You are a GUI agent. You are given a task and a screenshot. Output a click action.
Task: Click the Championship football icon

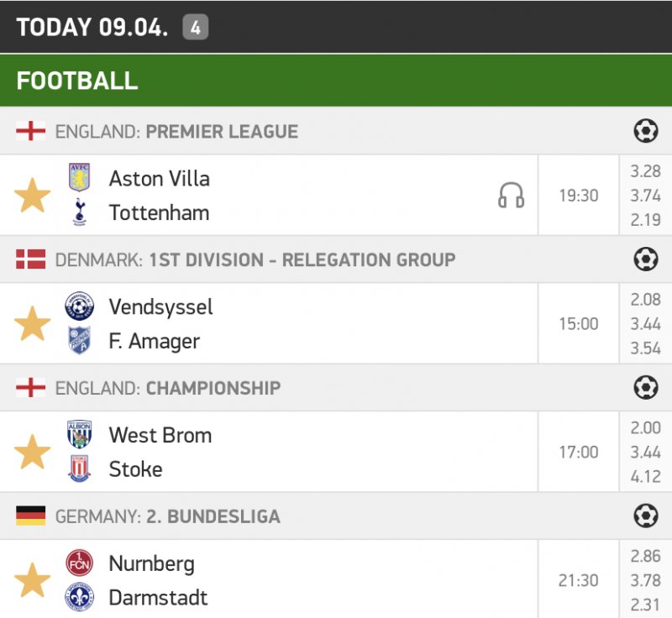(x=645, y=388)
